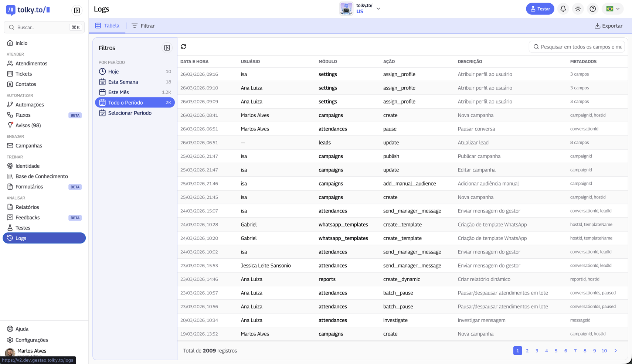The image size is (632, 364).
Task: Focus the logs search field
Action: [580, 47]
